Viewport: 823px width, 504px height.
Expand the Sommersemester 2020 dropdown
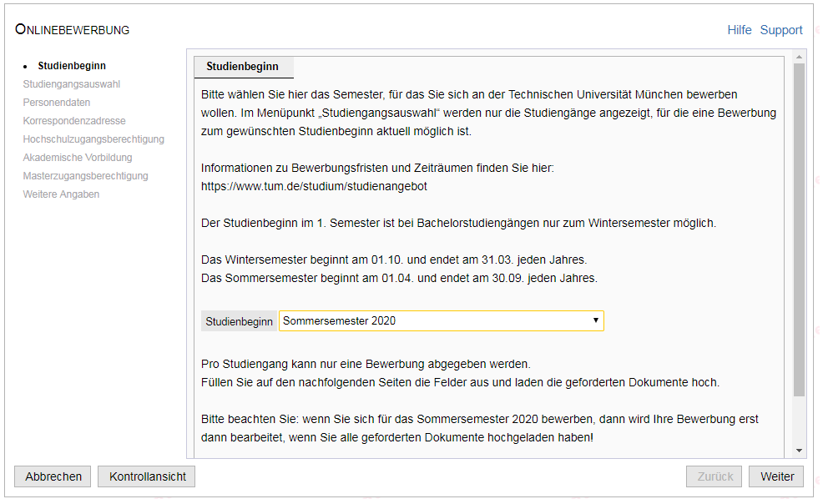point(441,321)
